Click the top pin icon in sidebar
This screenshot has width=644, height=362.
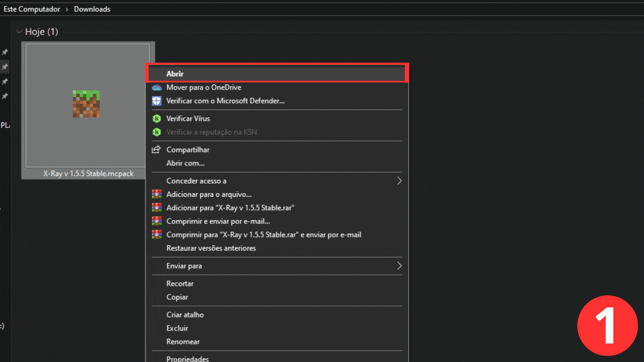tap(5, 52)
